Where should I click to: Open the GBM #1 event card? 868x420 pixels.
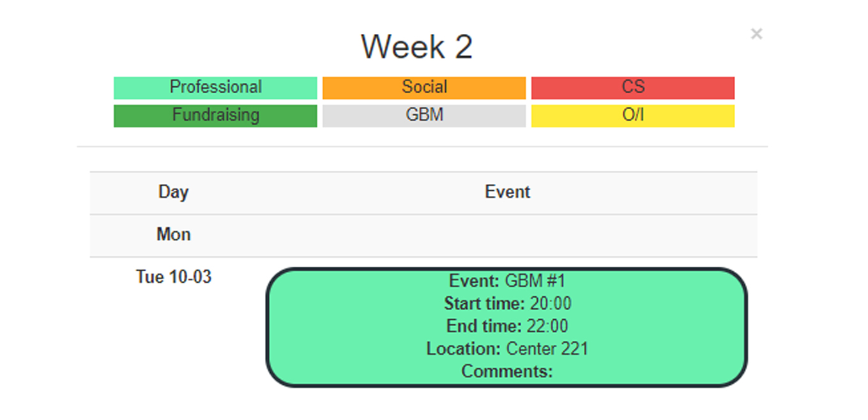506,327
